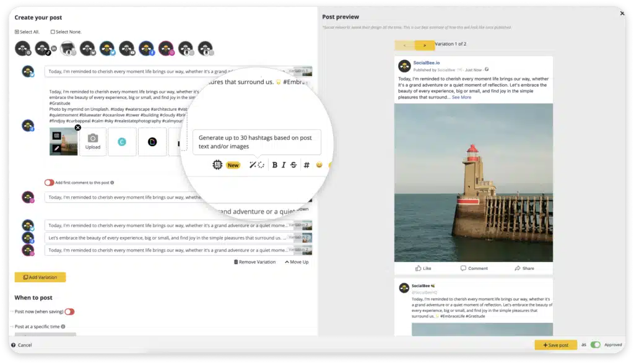Apply bold formatting with the B icon
Image resolution: width=634 pixels, height=364 pixels.
pyautogui.click(x=274, y=165)
